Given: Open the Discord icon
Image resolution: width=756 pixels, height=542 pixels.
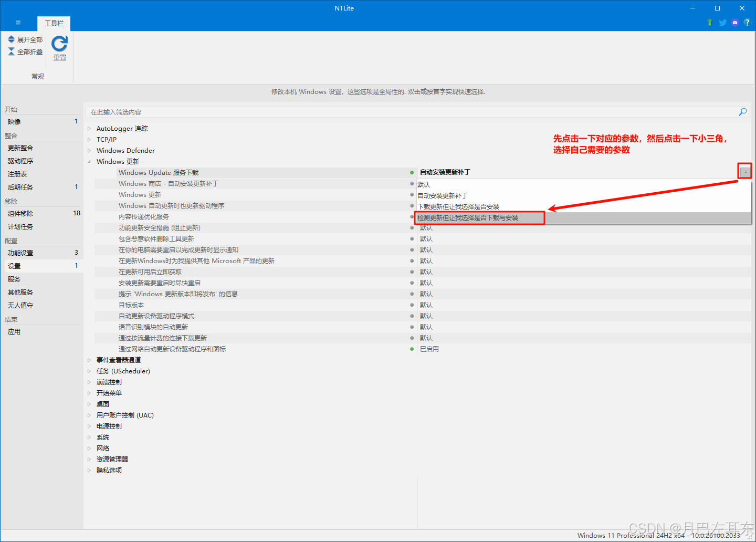Looking at the screenshot, I should click(735, 23).
